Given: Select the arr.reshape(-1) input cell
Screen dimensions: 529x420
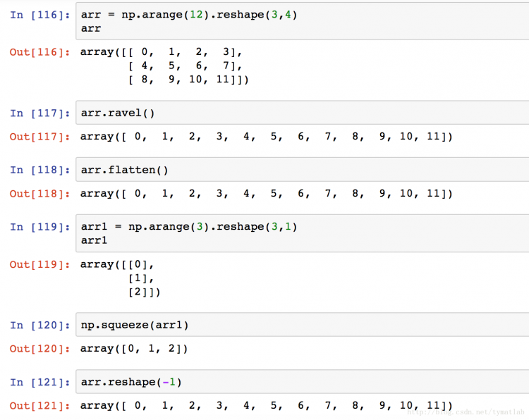Looking at the screenshot, I should click(303, 381).
